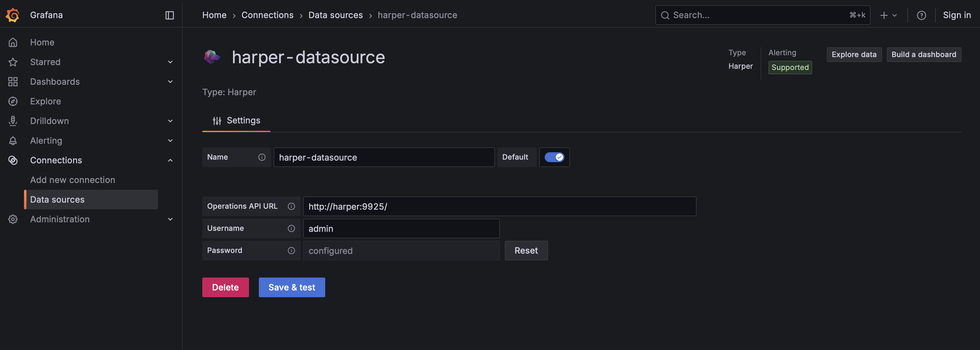Viewport: 980px width, 350px height.
Task: Click the Dashboards grid icon
Action: pyautogui.click(x=13, y=82)
